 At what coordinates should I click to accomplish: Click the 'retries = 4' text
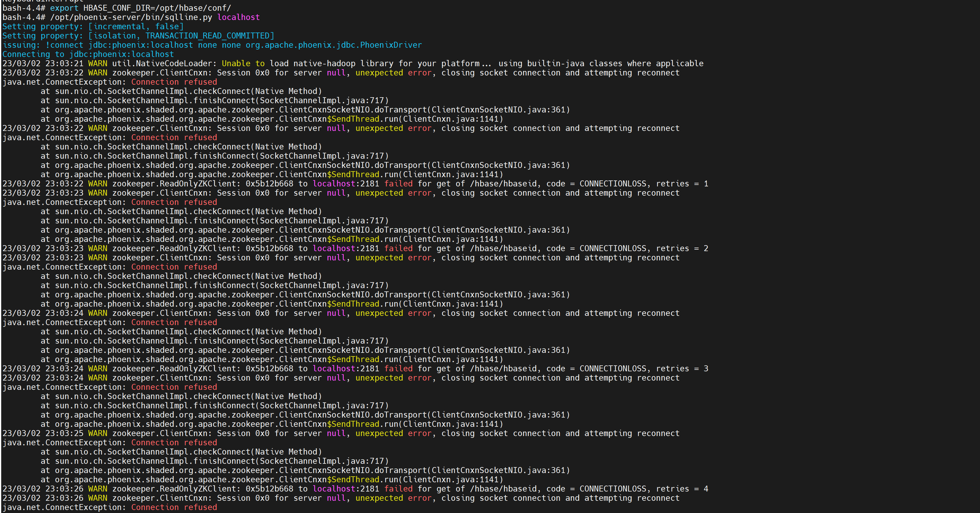point(682,489)
